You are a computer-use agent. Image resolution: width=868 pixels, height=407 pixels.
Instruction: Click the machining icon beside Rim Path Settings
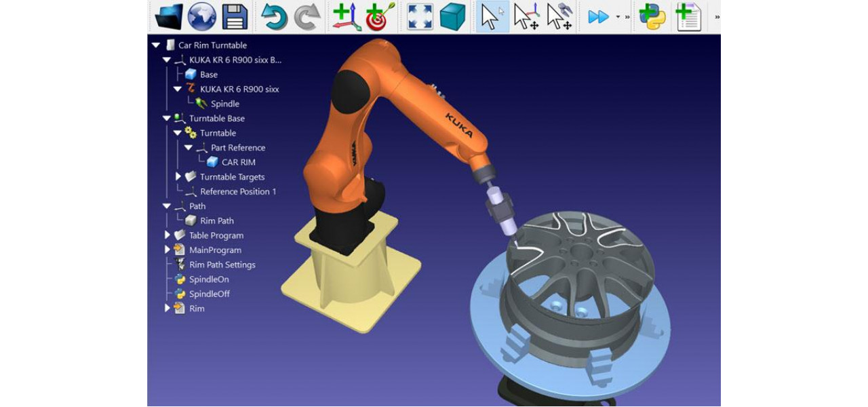pos(180,265)
